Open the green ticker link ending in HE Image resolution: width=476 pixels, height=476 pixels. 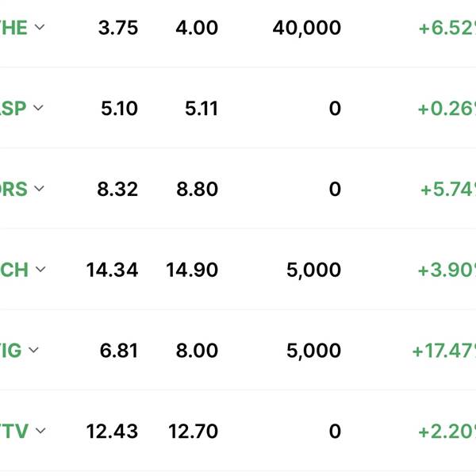coord(13,28)
